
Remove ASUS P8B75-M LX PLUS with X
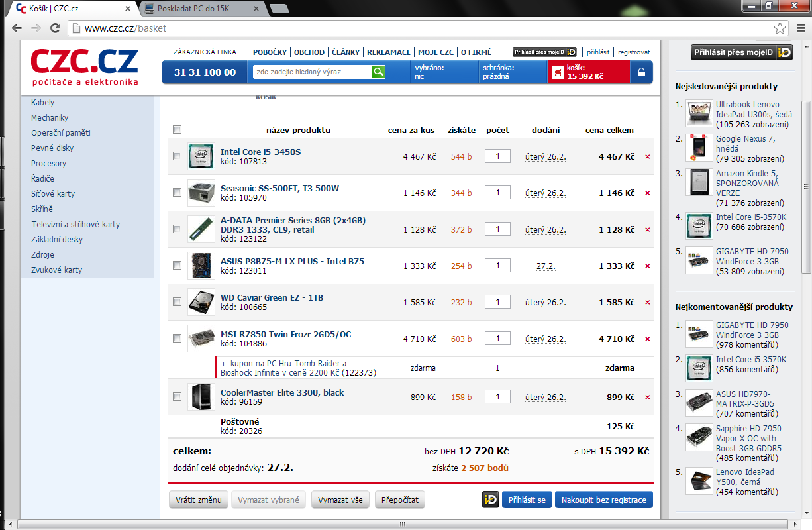647,266
